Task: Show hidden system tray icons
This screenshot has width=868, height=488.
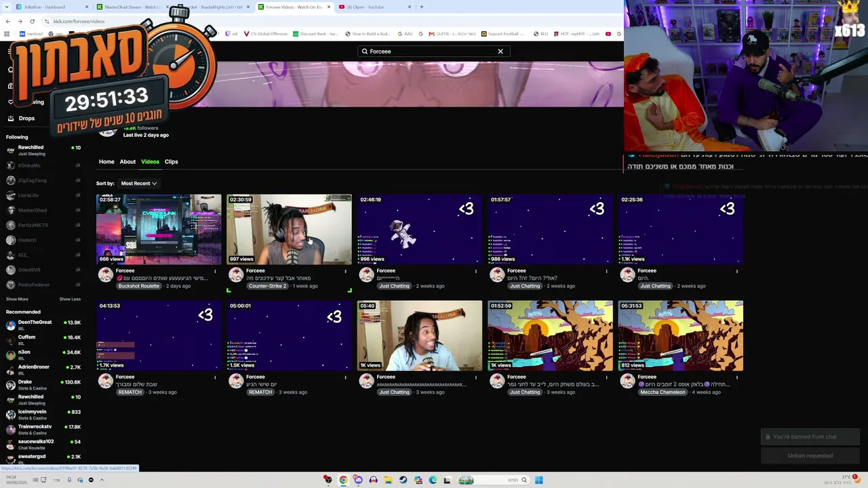Action: coord(102,481)
